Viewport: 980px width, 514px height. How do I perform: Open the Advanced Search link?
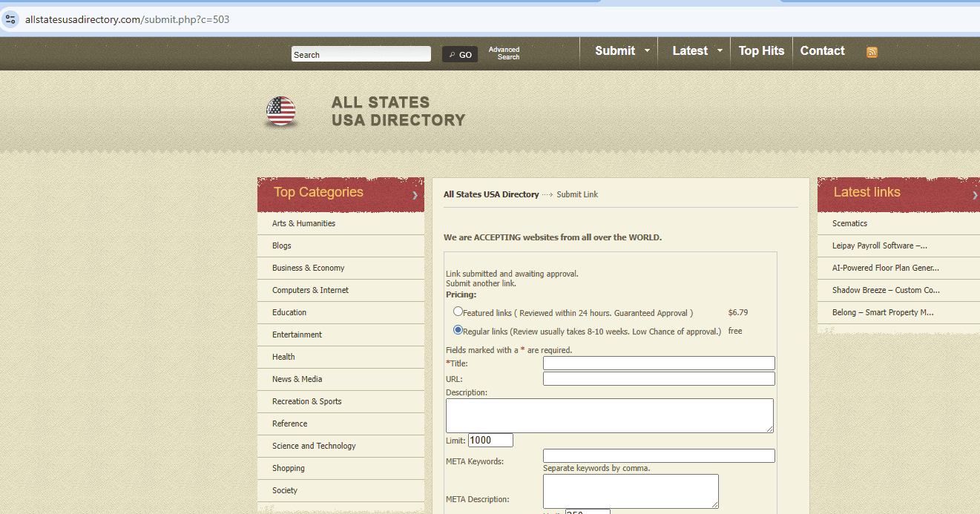point(504,53)
